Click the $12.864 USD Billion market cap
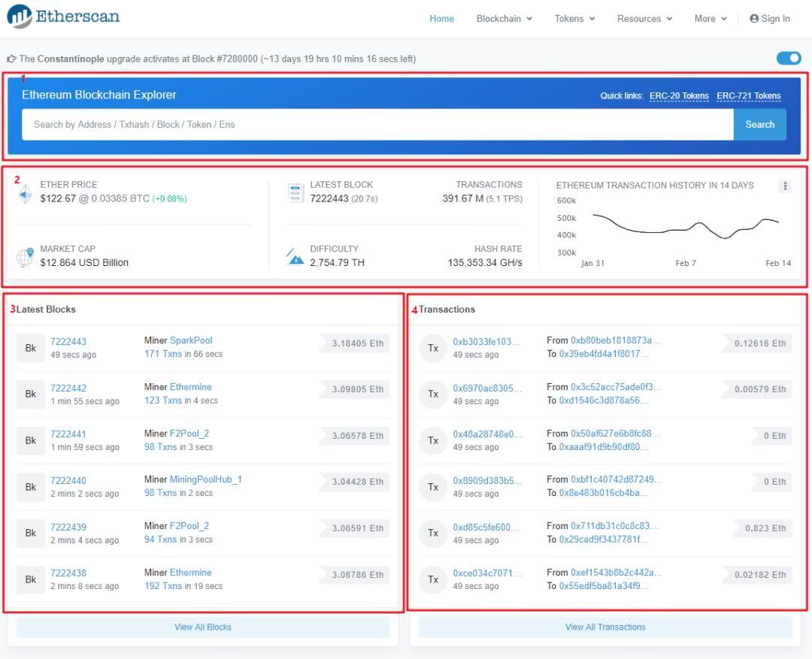This screenshot has width=812, height=659. point(84,262)
